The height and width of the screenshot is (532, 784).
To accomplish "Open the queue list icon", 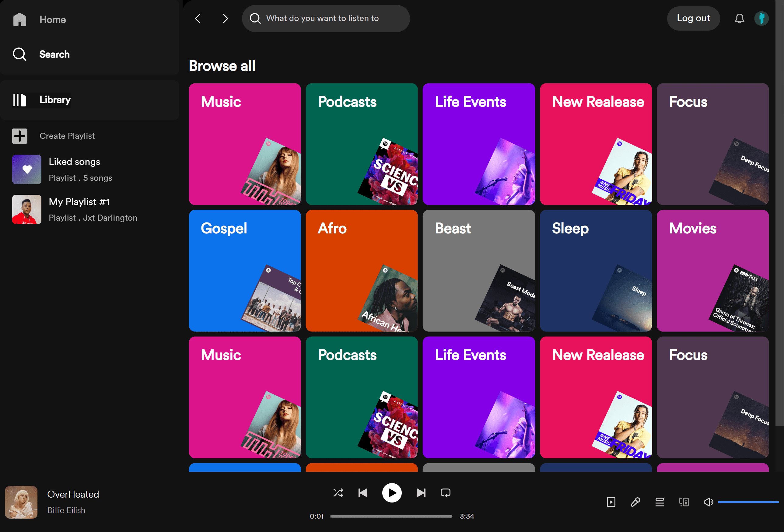I will click(x=660, y=502).
